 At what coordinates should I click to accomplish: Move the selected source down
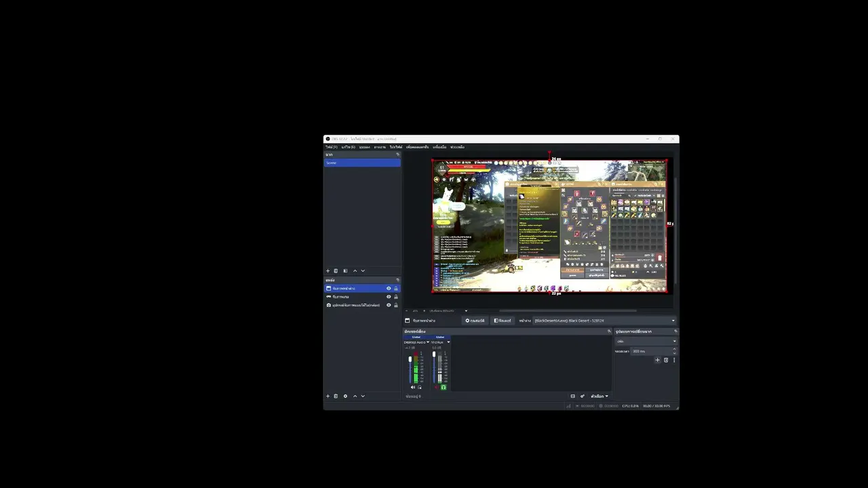[363, 396]
